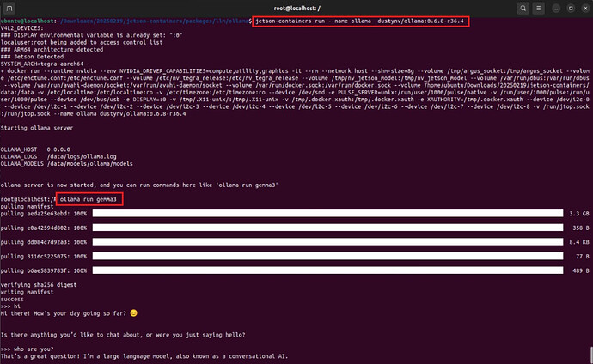
Task: Click the progress bar for b6ae5839783f
Action: pyautogui.click(x=327, y=270)
